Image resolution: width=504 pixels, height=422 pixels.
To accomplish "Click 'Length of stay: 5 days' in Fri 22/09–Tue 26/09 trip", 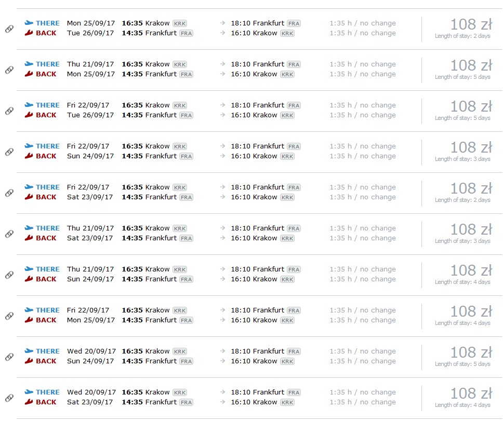I will (x=462, y=118).
